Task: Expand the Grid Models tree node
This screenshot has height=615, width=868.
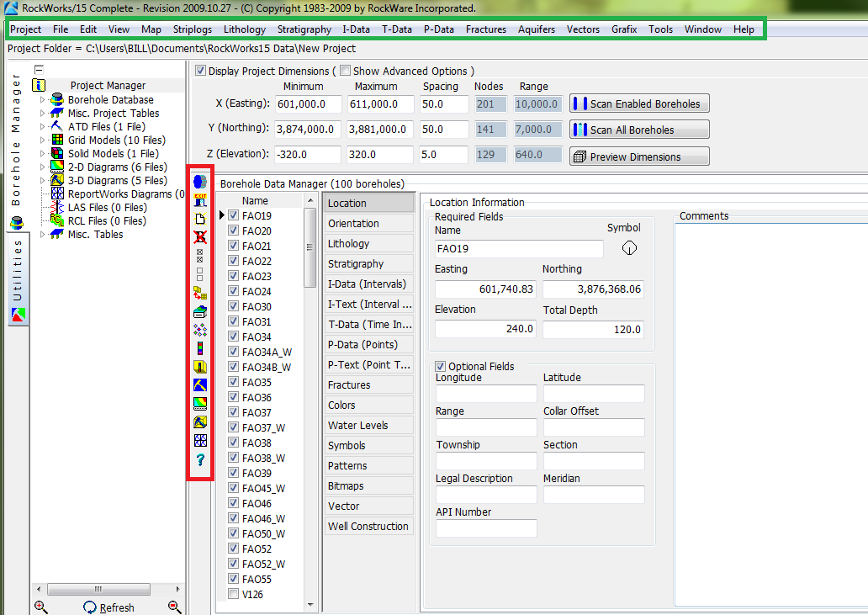Action: coord(43,140)
